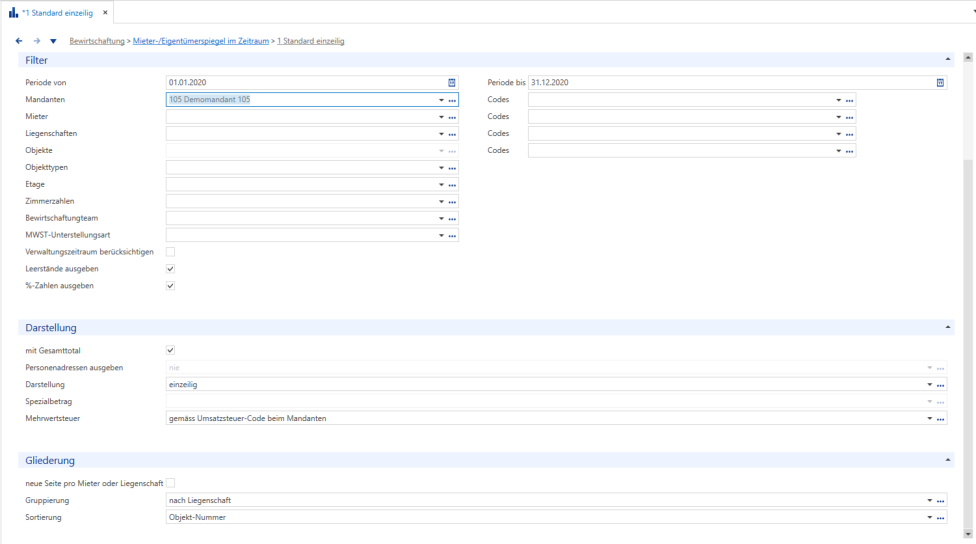Click the ellipsis button beside Zimmerzahlen
976x544 pixels.
click(x=453, y=202)
